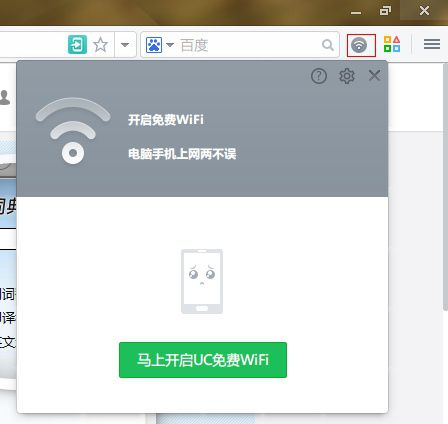Expand the search engine selector arrow
Screen dimensions: 448x424
pyautogui.click(x=170, y=45)
